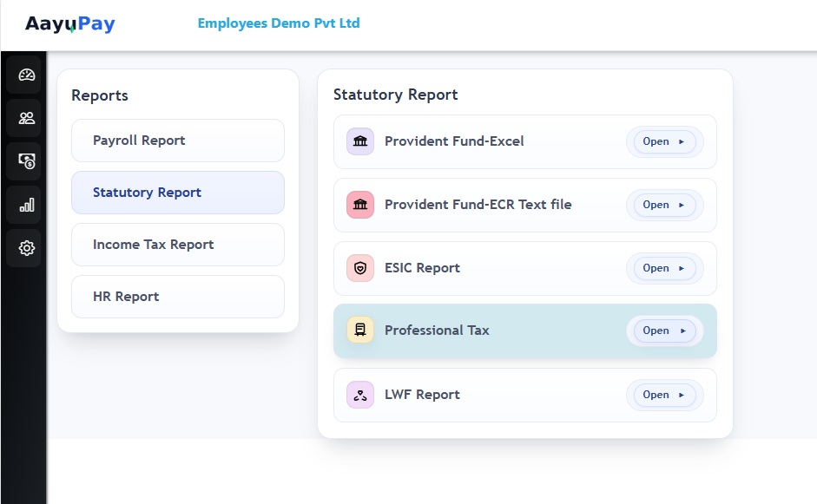Click Open button for Professional Tax
This screenshot has width=817, height=504.
[x=664, y=331]
